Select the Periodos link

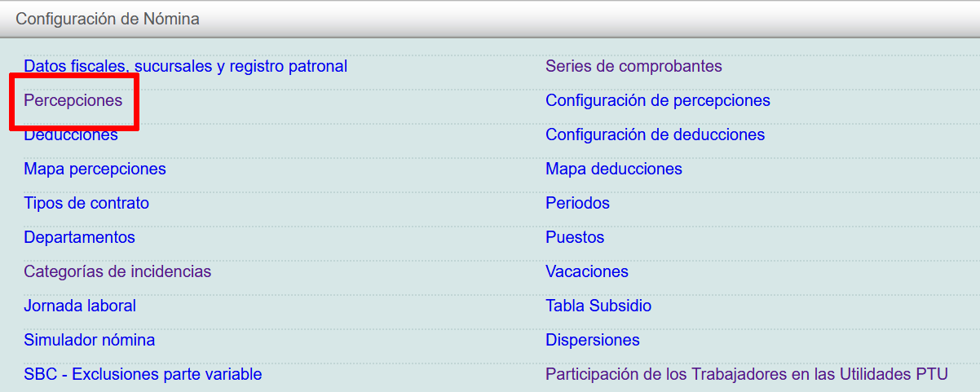[x=577, y=203]
